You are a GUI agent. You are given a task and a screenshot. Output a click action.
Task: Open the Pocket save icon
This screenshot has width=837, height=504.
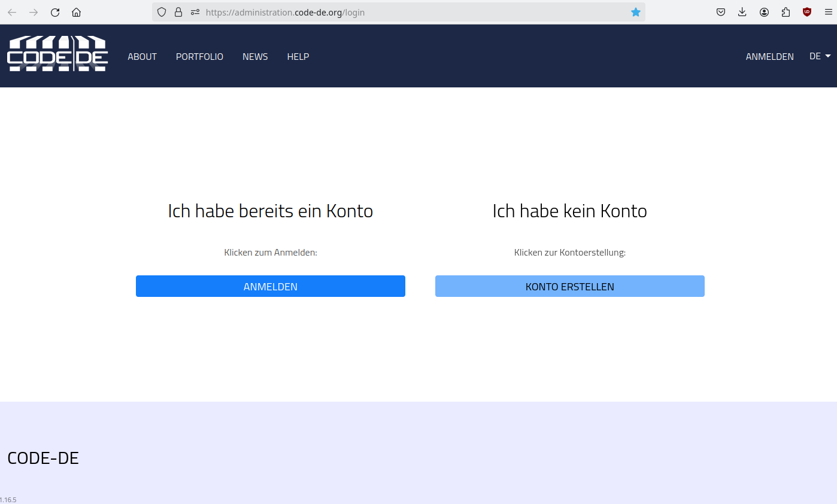tap(721, 12)
